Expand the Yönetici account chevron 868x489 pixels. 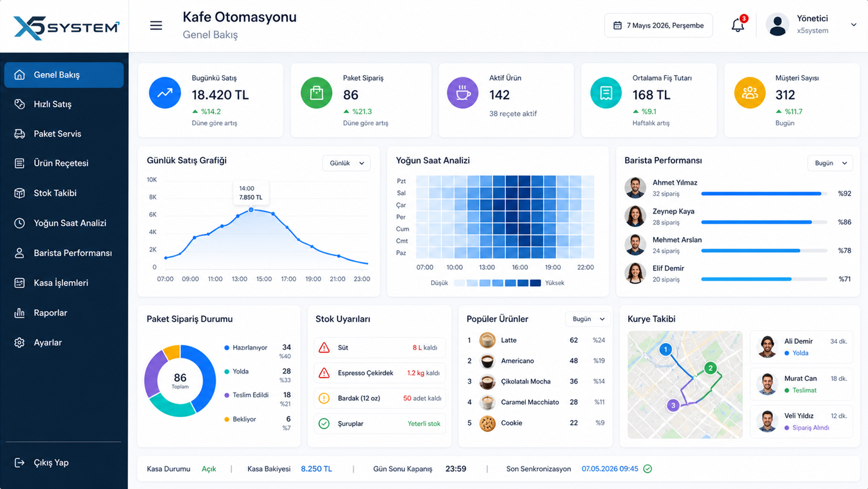[853, 25]
